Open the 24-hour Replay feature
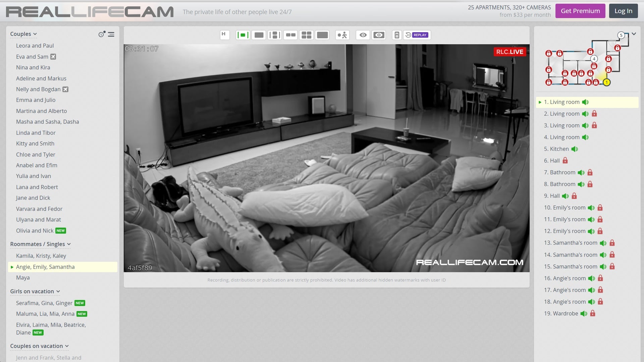This screenshot has height=362, width=644. [417, 35]
